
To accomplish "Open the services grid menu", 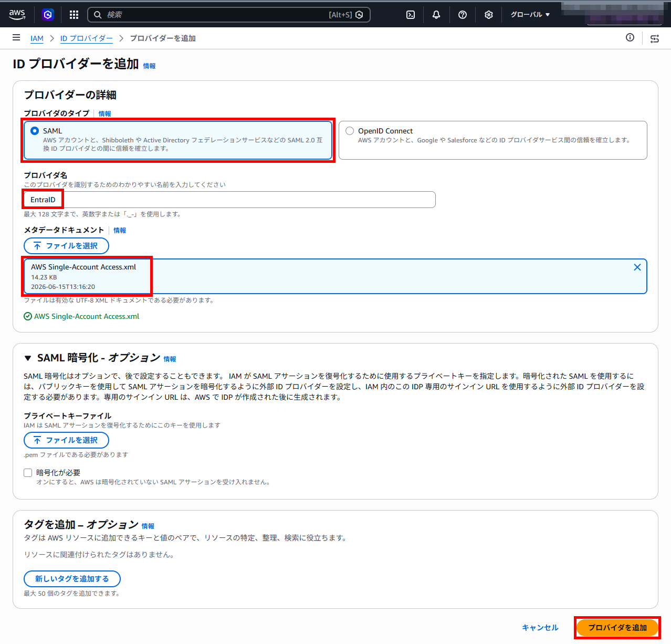I will (x=74, y=15).
